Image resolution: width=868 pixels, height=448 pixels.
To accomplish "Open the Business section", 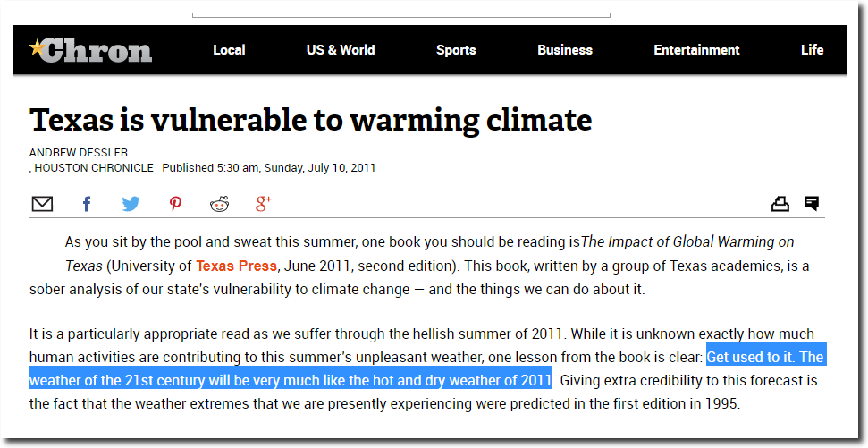I will (x=565, y=50).
